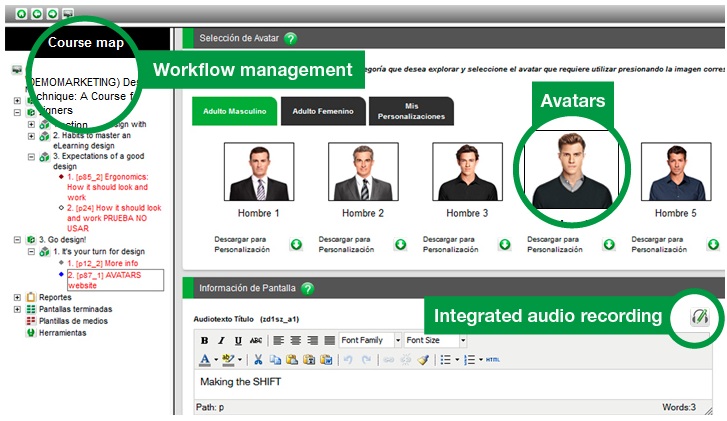Open the Mis Personalizaciones tab
The width and height of the screenshot is (727, 421).
point(411,111)
